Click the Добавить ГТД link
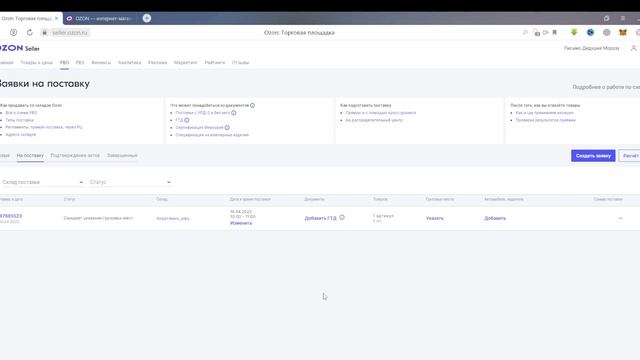640x360 pixels. pos(320,218)
